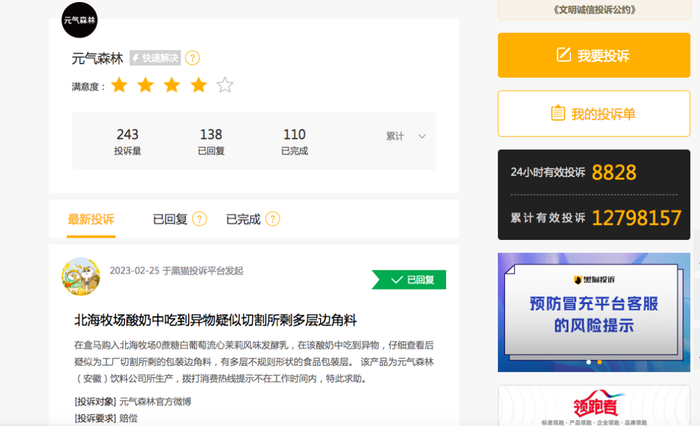The height and width of the screenshot is (426, 700).
Task: Click the 138 已回复 statistic
Action: (x=211, y=141)
